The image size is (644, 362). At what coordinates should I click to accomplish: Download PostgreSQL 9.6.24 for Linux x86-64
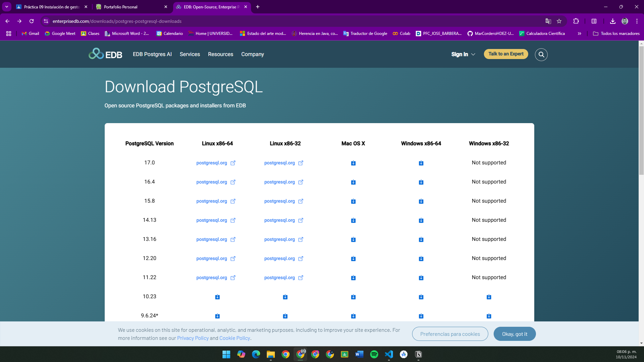point(217,316)
